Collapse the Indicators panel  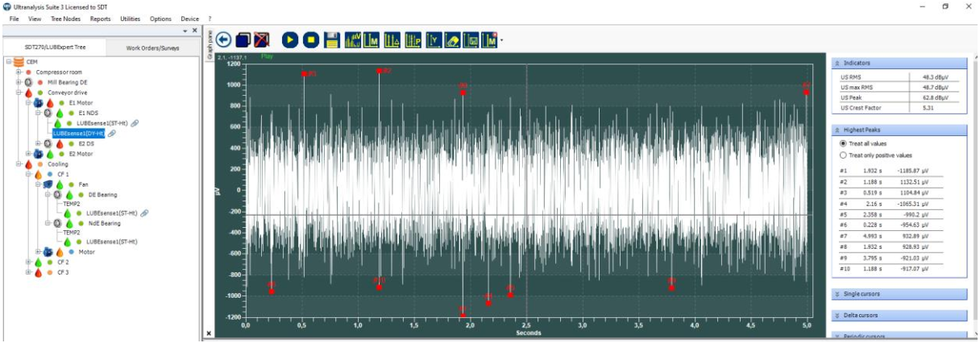[x=898, y=63]
